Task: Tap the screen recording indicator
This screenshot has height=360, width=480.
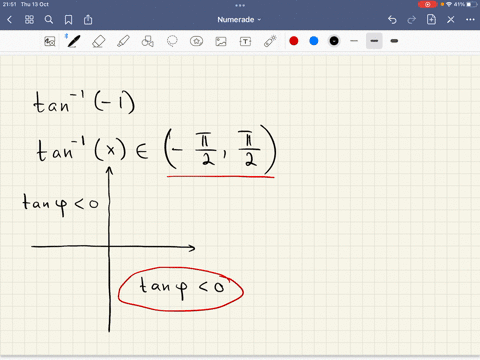Action: coord(427,4)
